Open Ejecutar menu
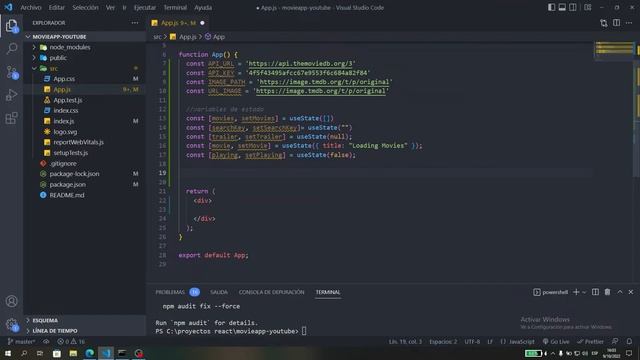Screen dimensions: 640x360 coord(144,7)
